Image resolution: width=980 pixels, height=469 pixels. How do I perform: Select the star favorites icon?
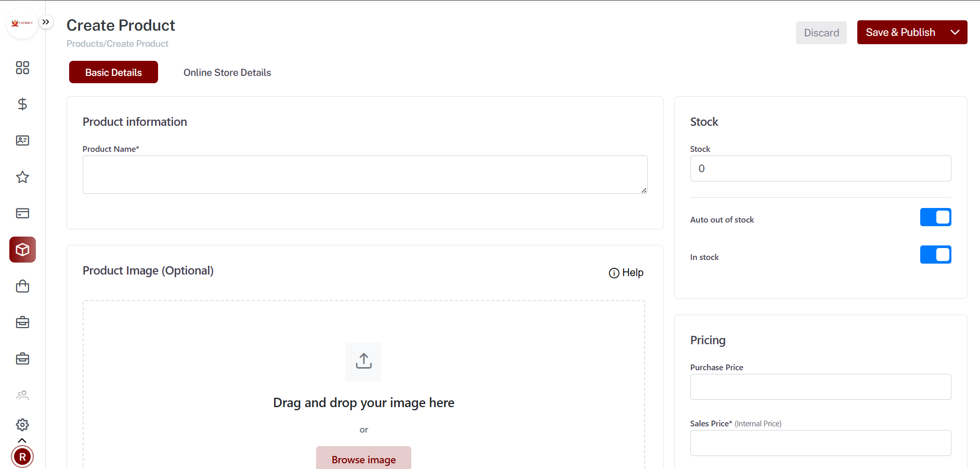click(22, 177)
